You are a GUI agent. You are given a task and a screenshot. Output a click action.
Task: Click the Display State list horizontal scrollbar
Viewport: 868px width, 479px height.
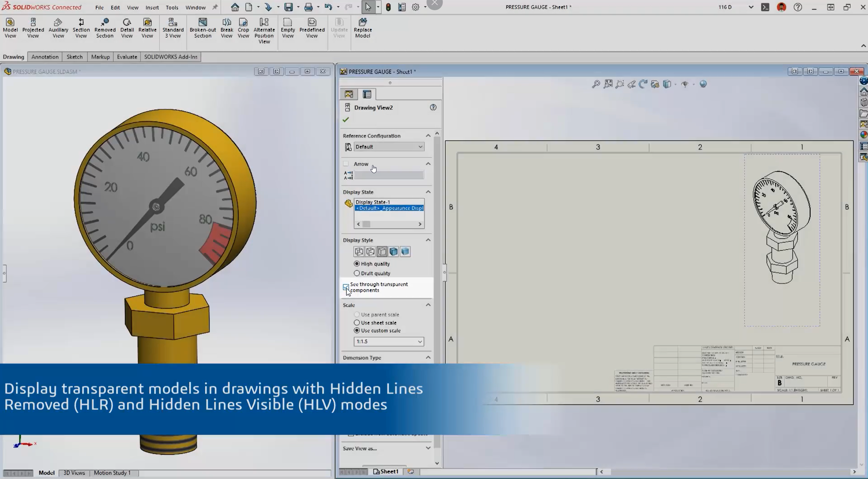tap(389, 224)
